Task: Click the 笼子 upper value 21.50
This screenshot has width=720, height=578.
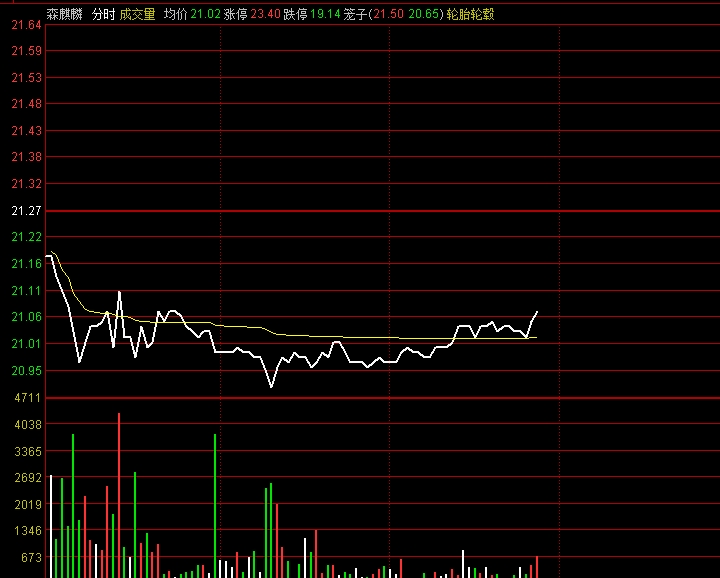Action: click(388, 14)
